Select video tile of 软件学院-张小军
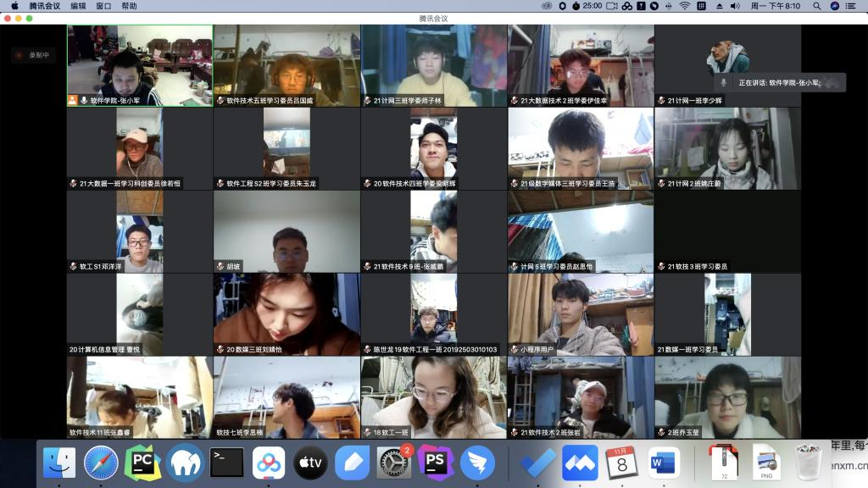This screenshot has height=488, width=868. pos(140,65)
